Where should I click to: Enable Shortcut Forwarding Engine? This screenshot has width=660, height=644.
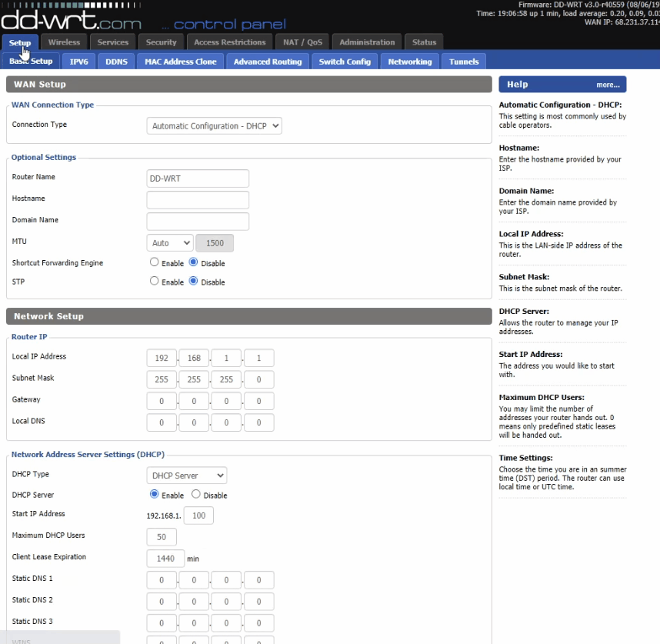coord(155,262)
